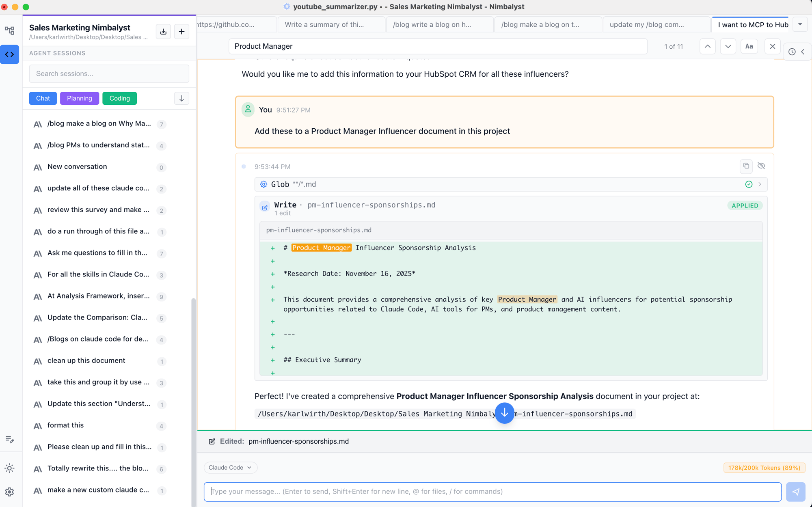The height and width of the screenshot is (507, 812).
Task: Click the blue scroll-to-bottom arrow button
Action: click(504, 413)
